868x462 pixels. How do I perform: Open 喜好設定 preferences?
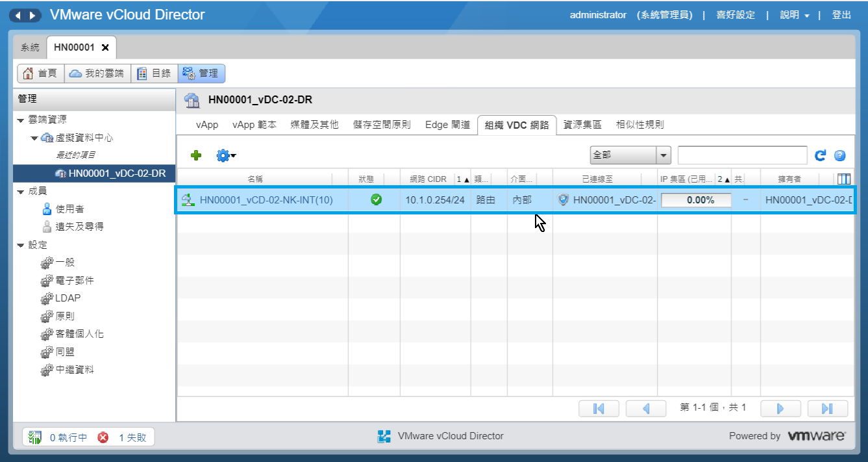pyautogui.click(x=736, y=14)
